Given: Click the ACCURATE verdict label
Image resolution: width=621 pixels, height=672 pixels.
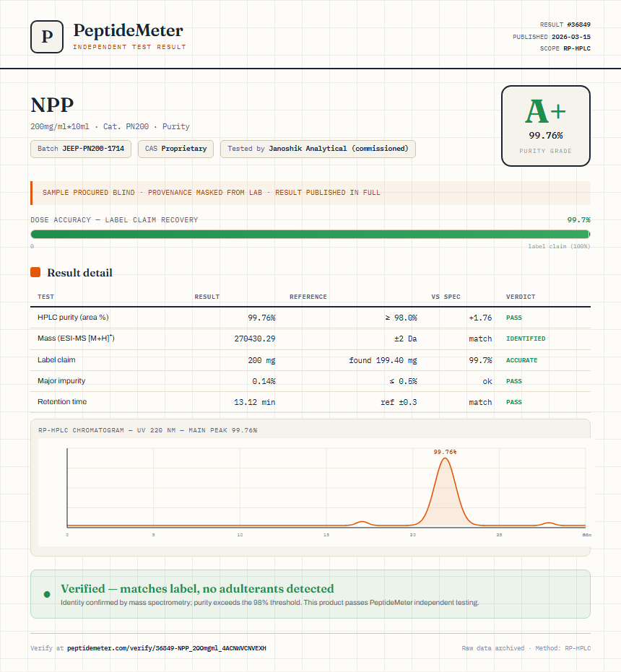Looking at the screenshot, I should tap(521, 360).
